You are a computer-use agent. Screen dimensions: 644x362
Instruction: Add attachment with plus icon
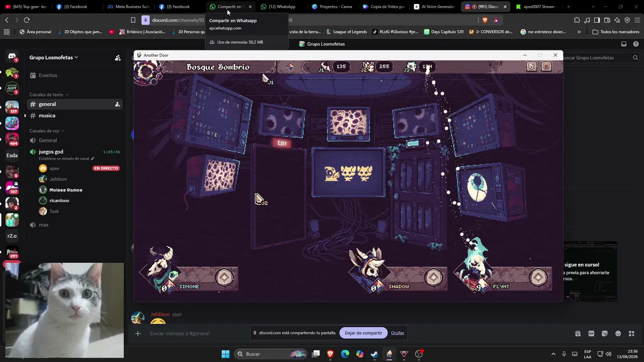(138, 333)
